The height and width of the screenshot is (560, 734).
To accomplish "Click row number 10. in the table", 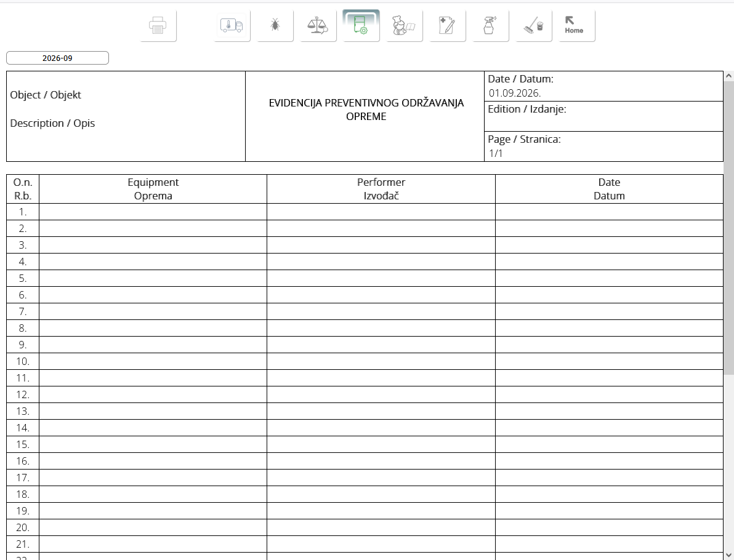I will pos(23,362).
